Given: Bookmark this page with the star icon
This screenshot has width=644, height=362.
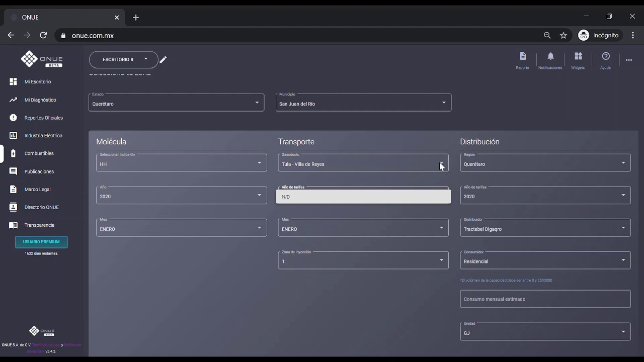Looking at the screenshot, I should click(563, 35).
